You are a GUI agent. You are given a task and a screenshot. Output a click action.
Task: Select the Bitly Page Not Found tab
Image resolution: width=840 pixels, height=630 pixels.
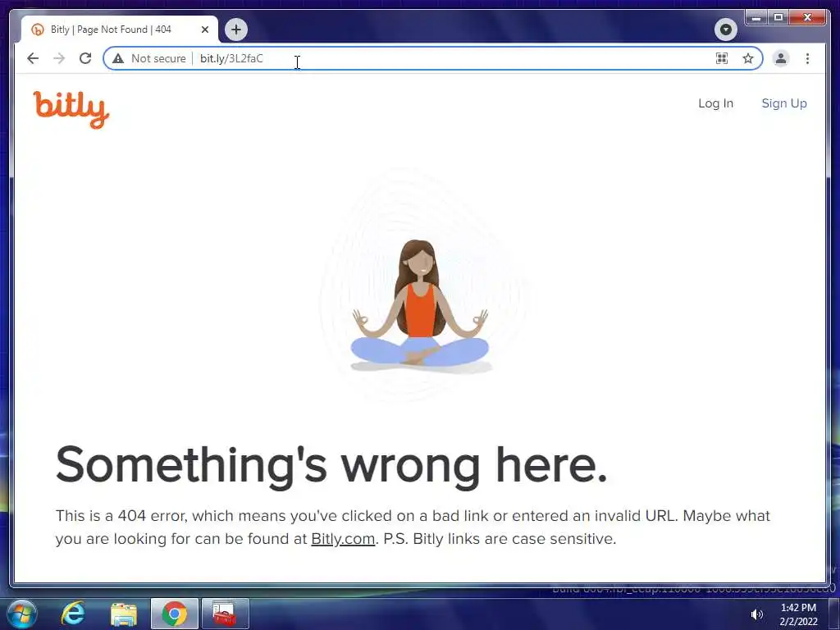coord(120,30)
